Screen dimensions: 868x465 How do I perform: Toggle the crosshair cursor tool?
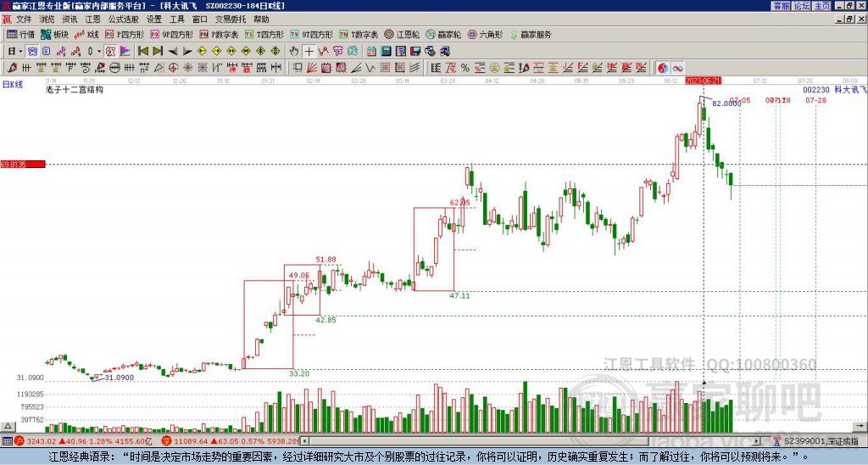(x=309, y=51)
